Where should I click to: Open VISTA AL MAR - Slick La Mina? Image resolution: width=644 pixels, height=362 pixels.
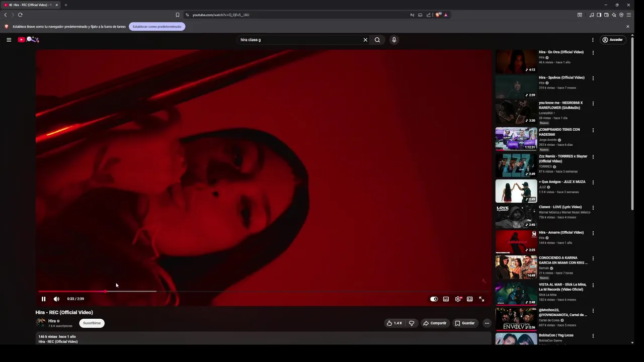pos(562,287)
